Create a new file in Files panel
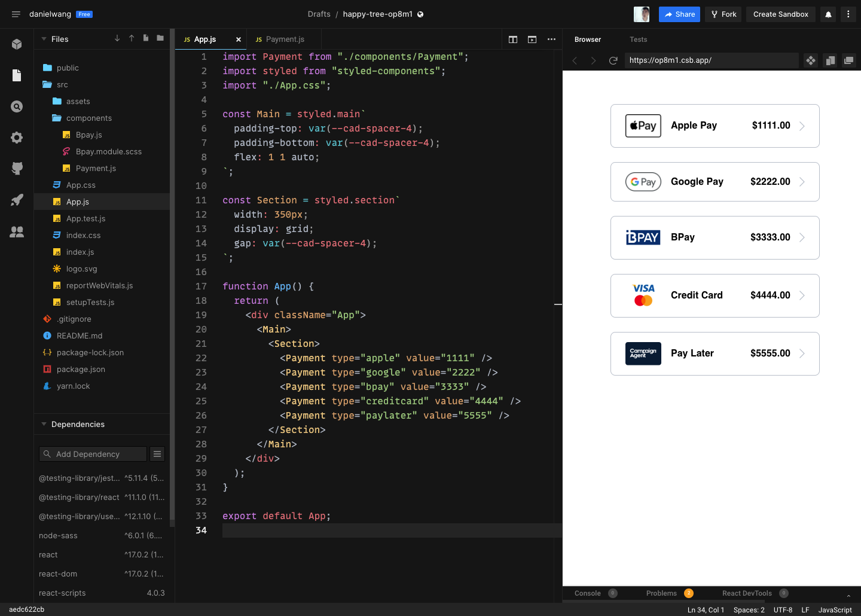The height and width of the screenshot is (616, 861). [x=146, y=38]
